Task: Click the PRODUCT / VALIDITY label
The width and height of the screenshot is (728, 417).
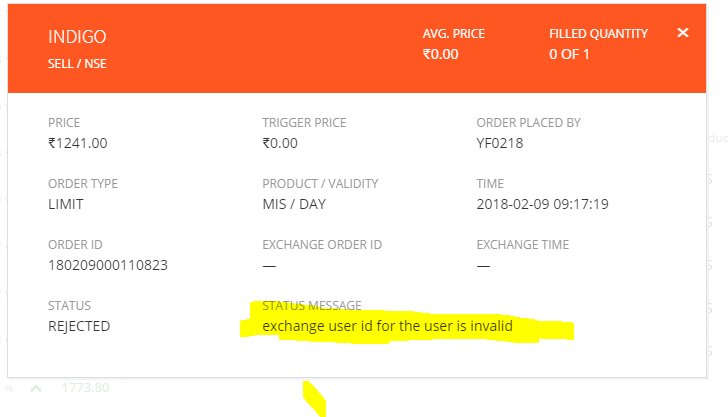Action: (321, 184)
